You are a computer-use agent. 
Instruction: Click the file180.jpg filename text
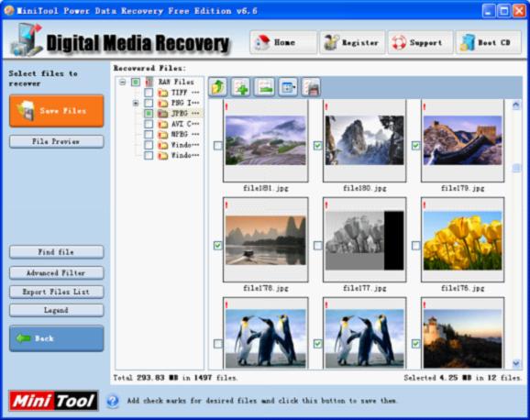click(x=364, y=188)
